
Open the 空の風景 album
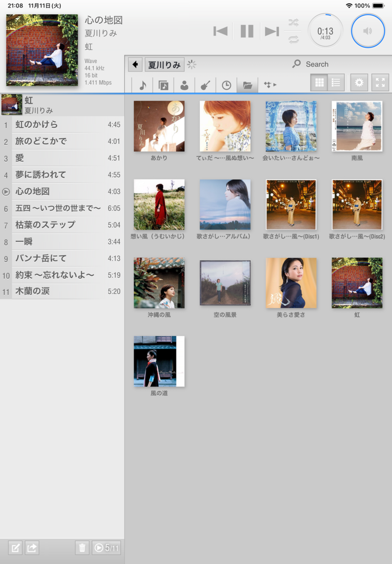(225, 283)
